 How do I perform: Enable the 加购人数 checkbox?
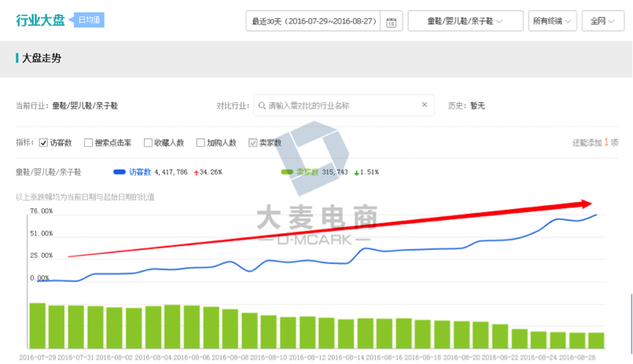(201, 143)
